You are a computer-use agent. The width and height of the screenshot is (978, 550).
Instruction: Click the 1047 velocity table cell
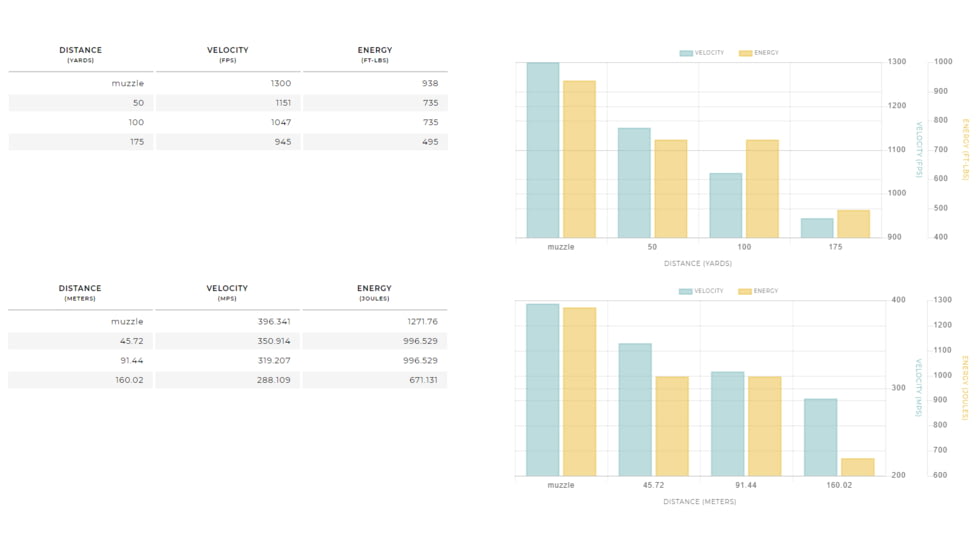point(228,123)
